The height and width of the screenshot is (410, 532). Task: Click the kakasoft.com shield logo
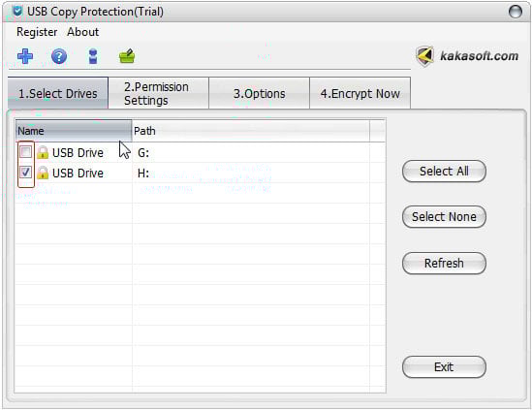click(425, 56)
